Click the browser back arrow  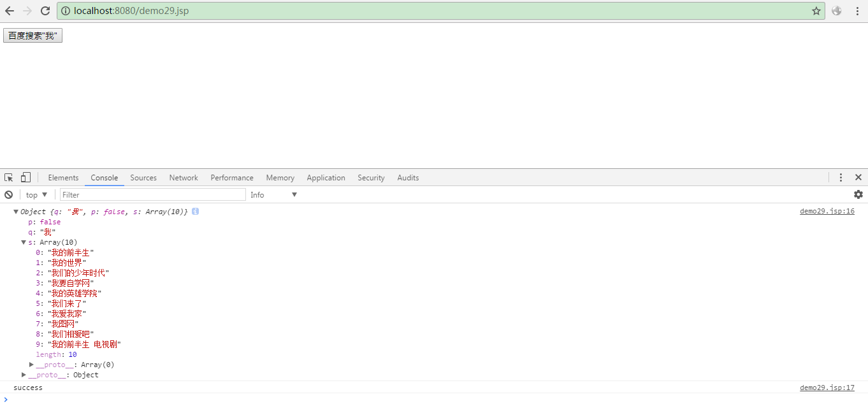(x=10, y=11)
